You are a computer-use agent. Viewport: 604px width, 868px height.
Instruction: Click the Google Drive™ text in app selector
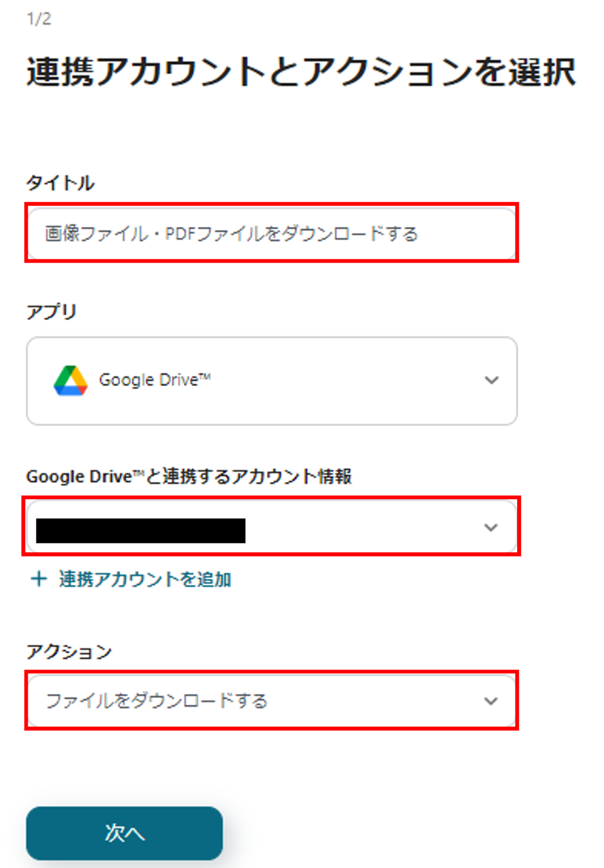click(155, 380)
